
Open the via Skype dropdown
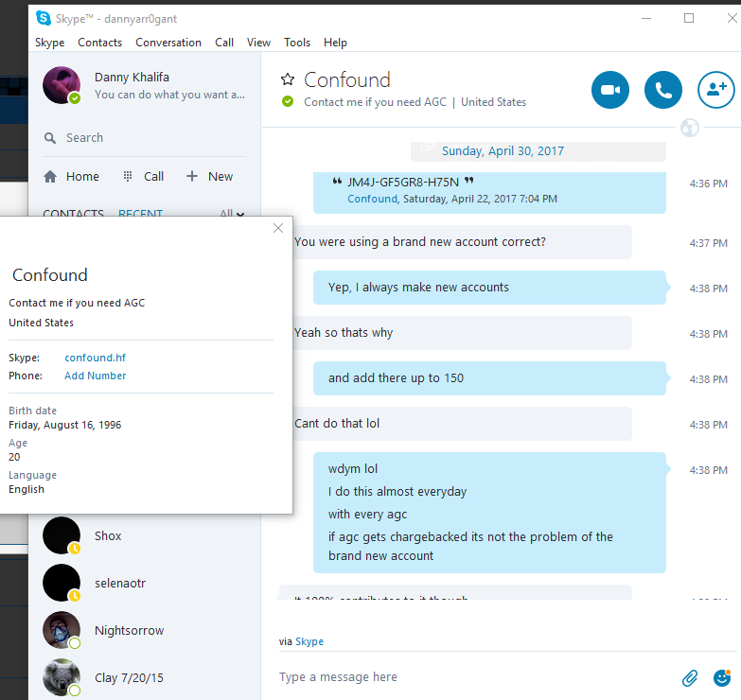[301, 641]
